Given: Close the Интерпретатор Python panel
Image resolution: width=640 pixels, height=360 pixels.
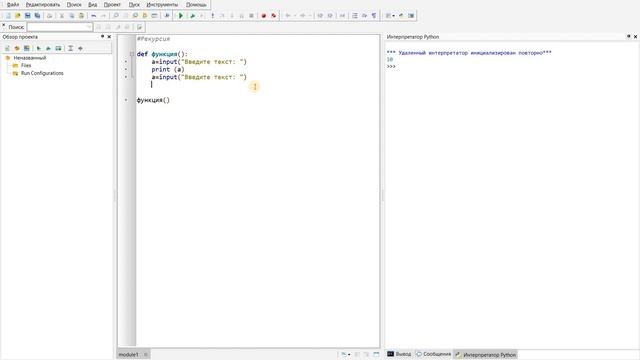Looking at the screenshot, I should tap(635, 37).
